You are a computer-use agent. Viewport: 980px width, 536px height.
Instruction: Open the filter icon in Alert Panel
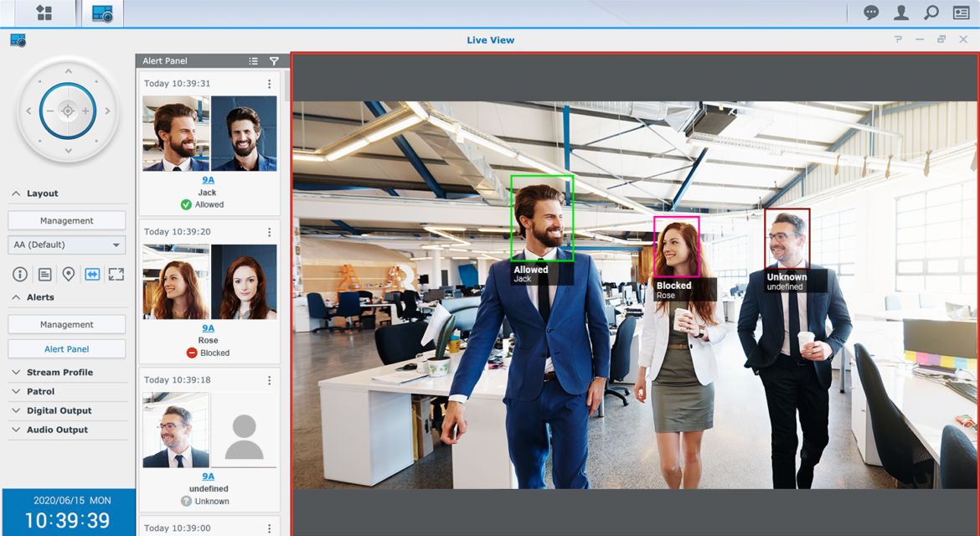click(x=274, y=60)
